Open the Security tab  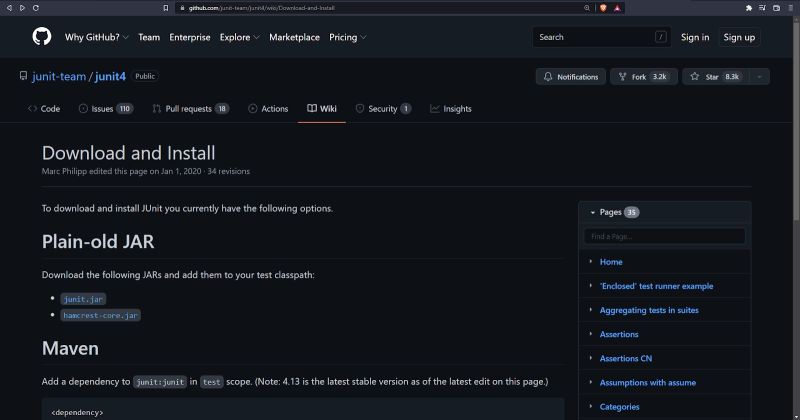(x=383, y=109)
